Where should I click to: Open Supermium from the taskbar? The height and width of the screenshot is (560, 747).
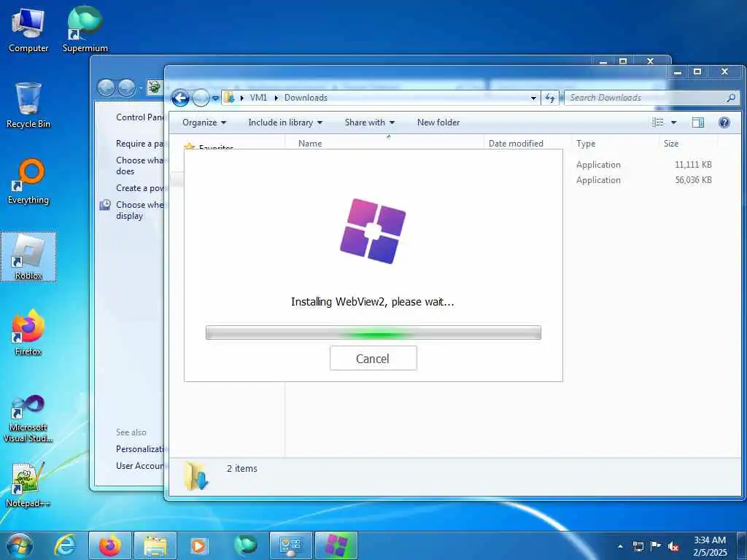click(245, 545)
